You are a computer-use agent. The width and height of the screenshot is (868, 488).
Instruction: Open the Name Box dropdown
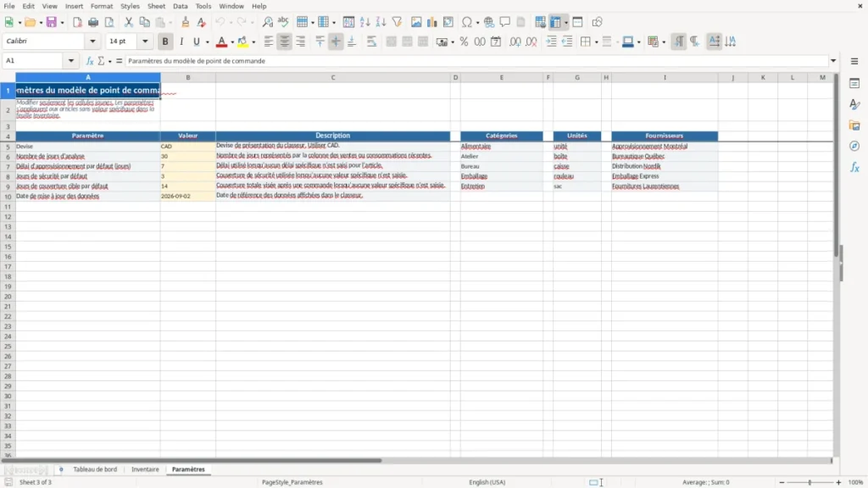[x=71, y=61]
